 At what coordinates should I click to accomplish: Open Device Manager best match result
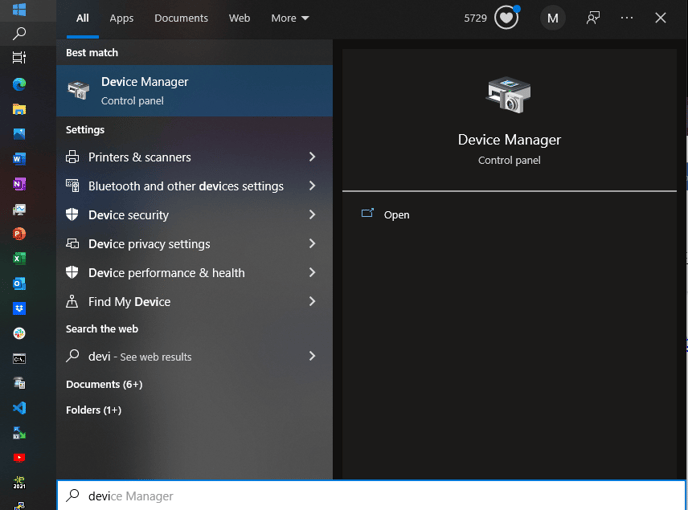194,91
